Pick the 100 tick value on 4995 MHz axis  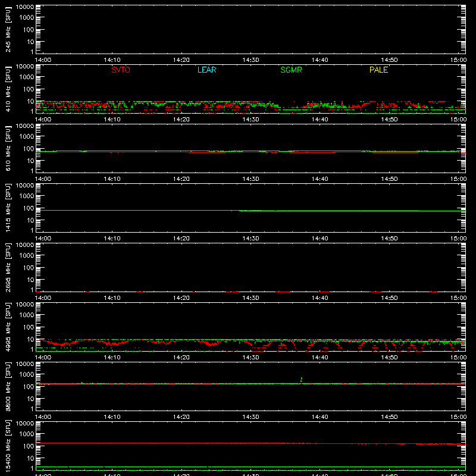click(29, 327)
